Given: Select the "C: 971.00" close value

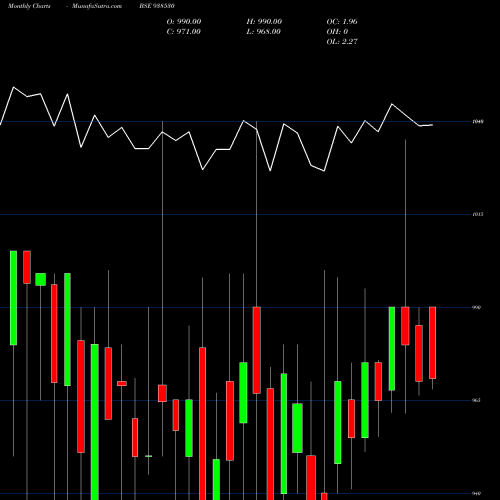Looking at the screenshot, I should pyautogui.click(x=183, y=32).
